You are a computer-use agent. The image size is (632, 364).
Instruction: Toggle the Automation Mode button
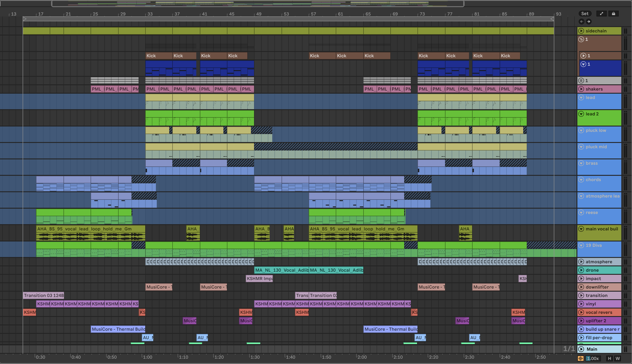click(601, 14)
